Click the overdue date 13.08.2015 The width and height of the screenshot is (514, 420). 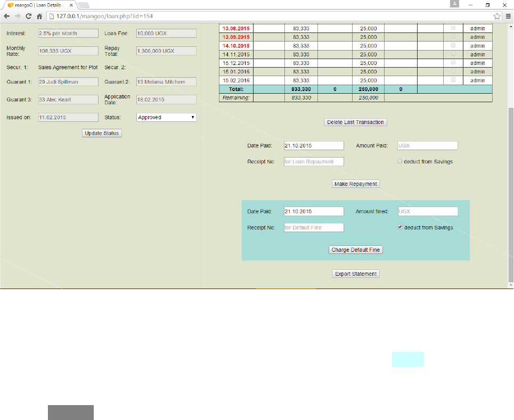pos(236,29)
